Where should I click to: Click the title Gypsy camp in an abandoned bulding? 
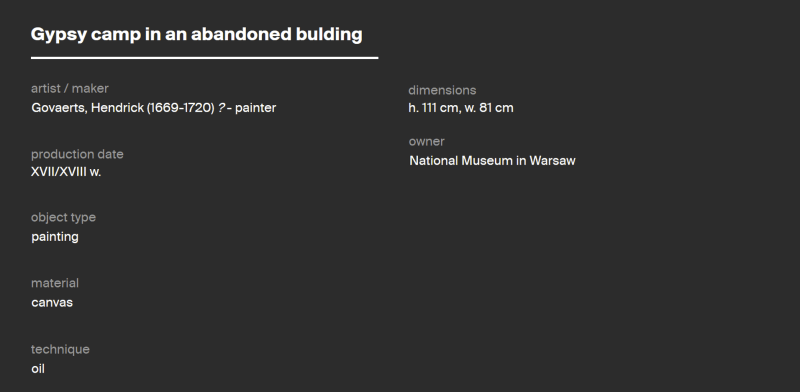point(196,35)
